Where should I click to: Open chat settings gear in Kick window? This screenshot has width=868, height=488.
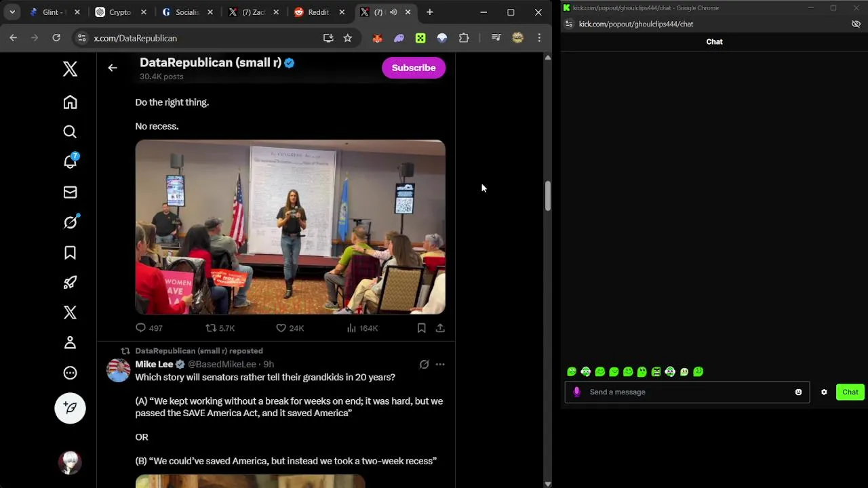(x=824, y=392)
